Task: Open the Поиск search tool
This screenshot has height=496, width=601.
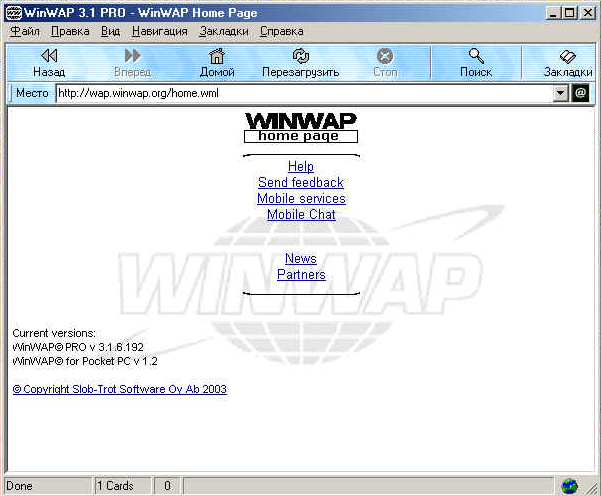Action: coord(476,63)
